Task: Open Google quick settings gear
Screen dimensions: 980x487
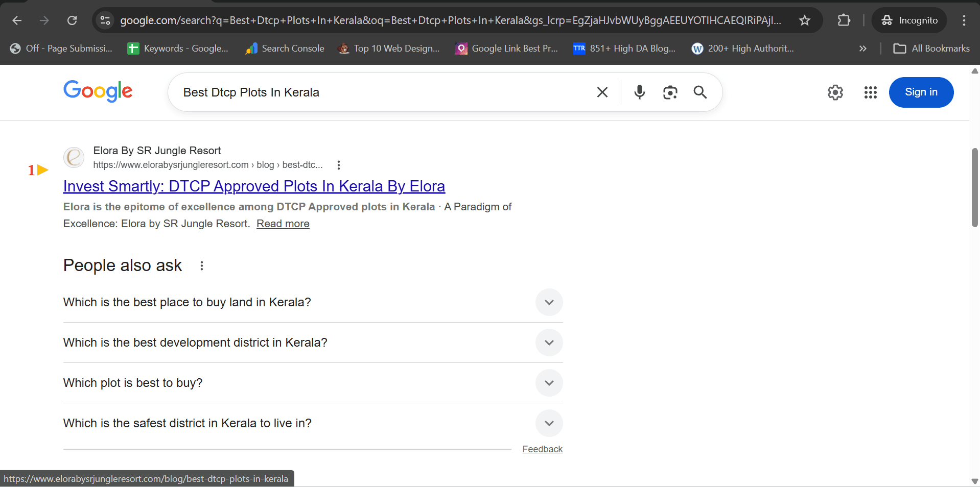Action: point(835,92)
